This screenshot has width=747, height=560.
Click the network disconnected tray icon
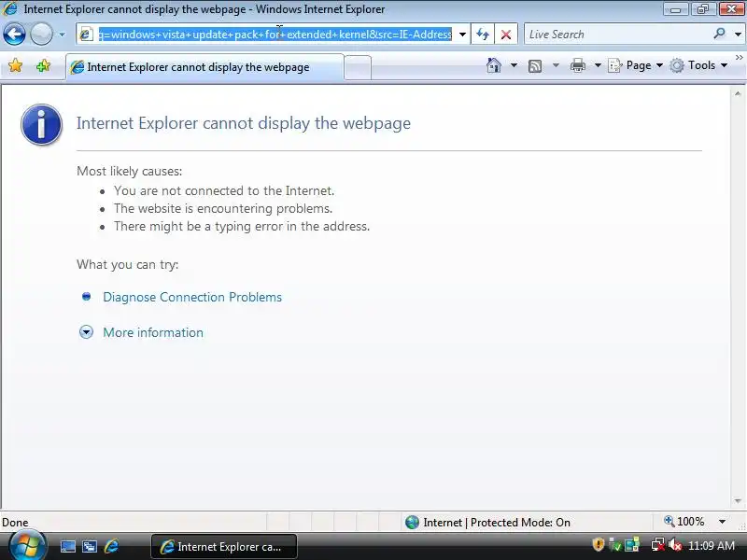point(657,544)
